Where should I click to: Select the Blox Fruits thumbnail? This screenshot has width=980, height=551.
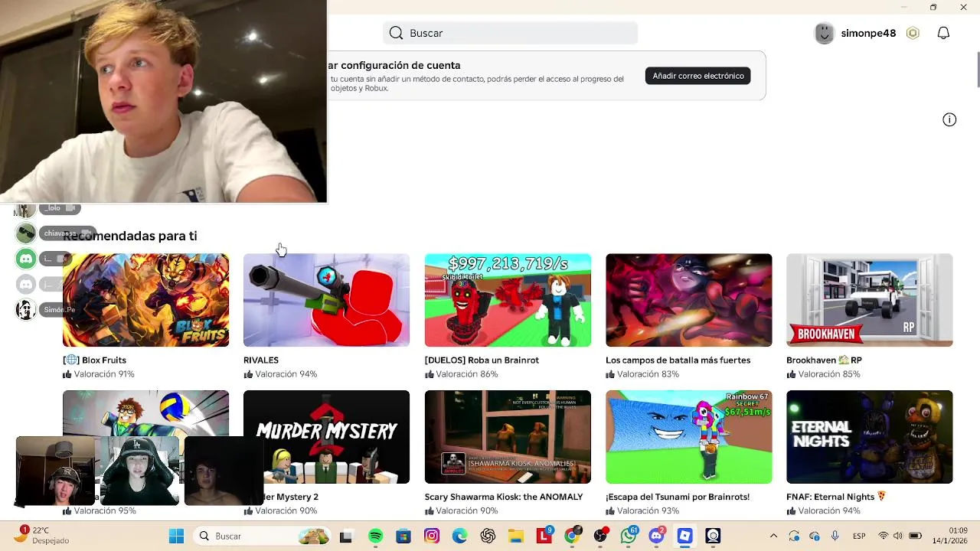[x=145, y=300]
